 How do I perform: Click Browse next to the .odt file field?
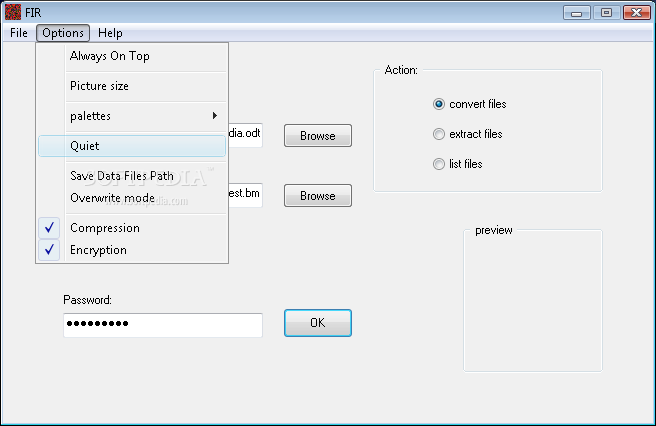317,136
